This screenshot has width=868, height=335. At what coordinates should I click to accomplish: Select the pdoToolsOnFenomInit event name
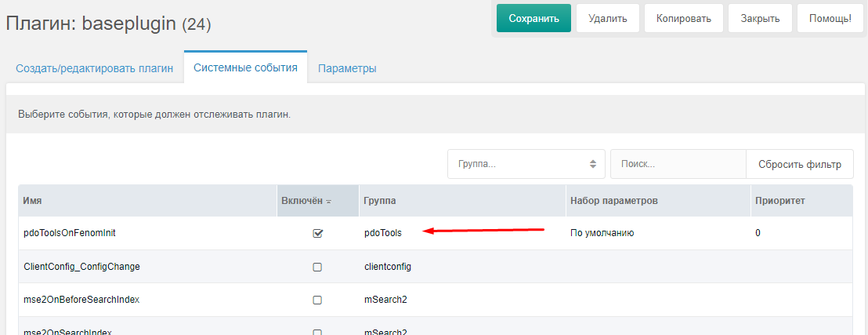69,234
